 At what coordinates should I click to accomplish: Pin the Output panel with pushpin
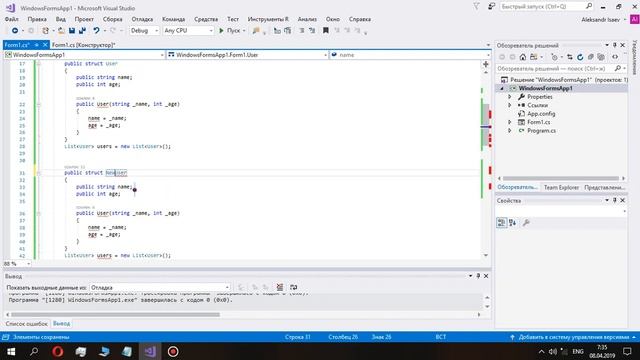(x=478, y=276)
